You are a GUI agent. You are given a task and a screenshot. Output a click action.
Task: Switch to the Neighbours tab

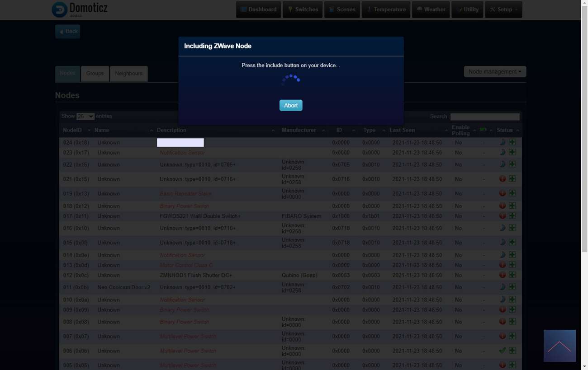point(128,74)
